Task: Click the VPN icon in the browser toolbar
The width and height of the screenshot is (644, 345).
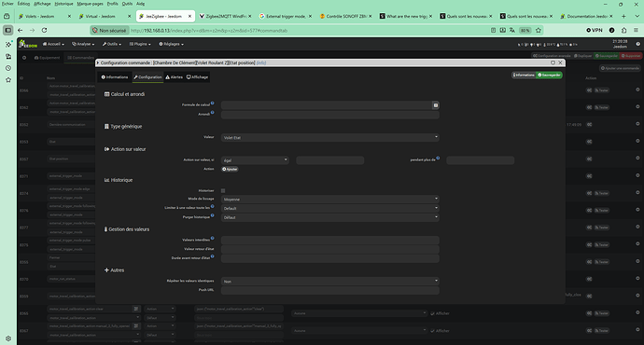Action: point(595,31)
